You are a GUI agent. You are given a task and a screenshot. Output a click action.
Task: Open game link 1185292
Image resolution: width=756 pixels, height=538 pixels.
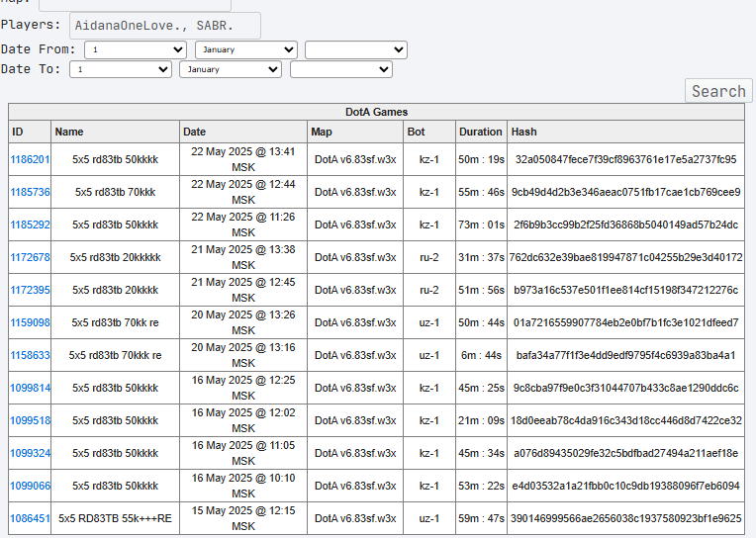tap(30, 224)
